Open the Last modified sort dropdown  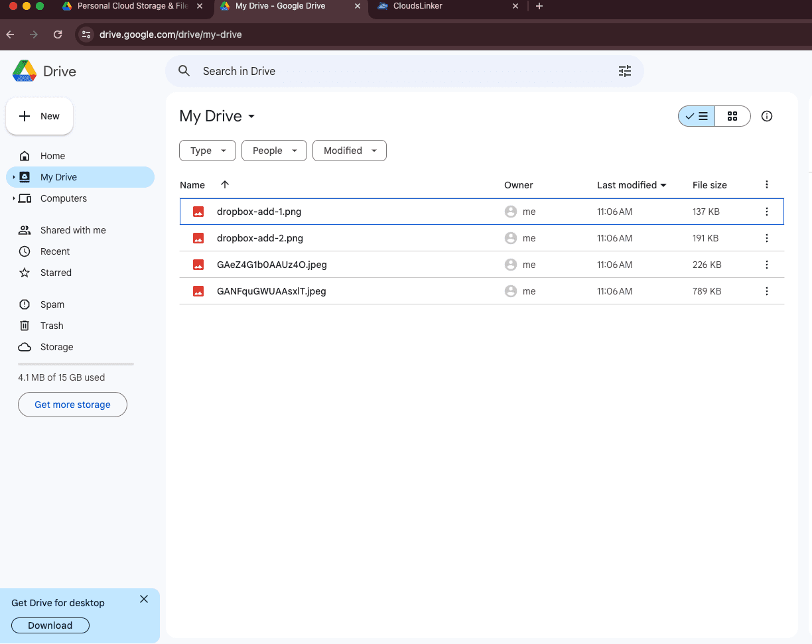tap(632, 185)
